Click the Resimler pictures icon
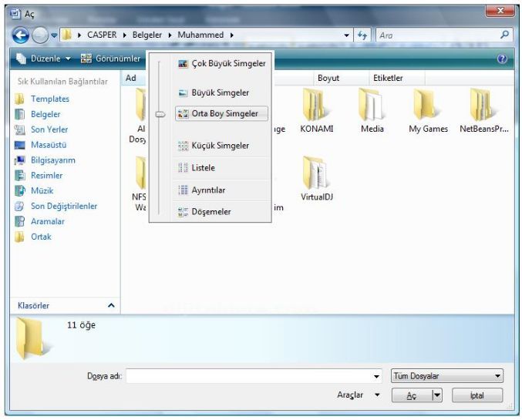Image resolution: width=522 pixels, height=420 pixels. point(19,176)
